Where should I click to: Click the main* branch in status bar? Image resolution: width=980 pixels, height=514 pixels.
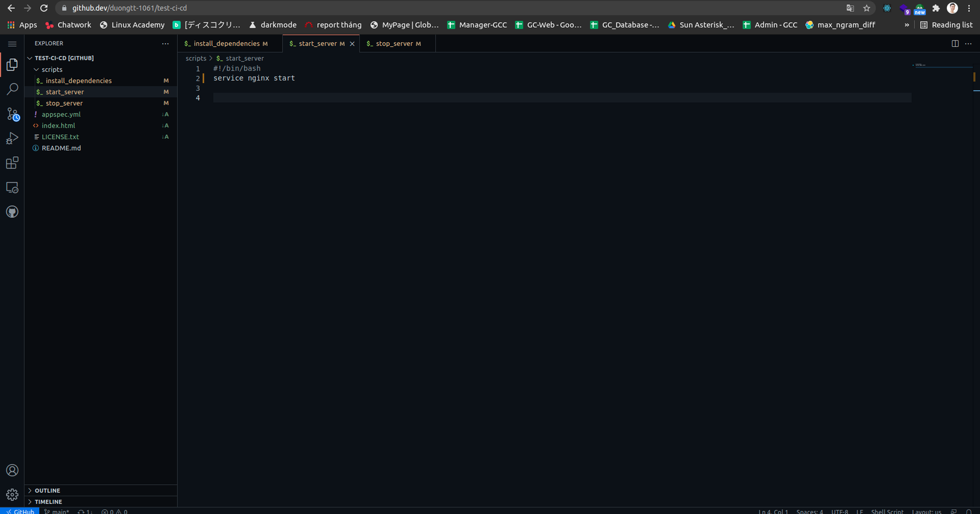(x=57, y=510)
